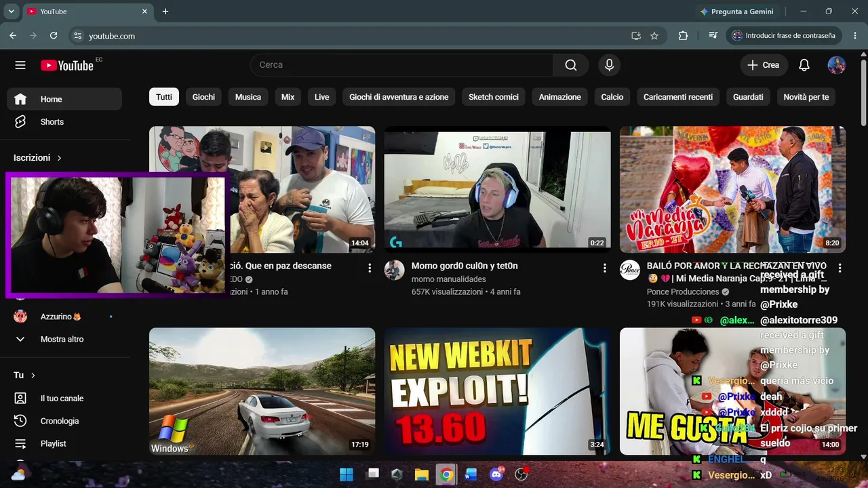868x488 pixels.
Task: Reload the page
Action: point(54,36)
